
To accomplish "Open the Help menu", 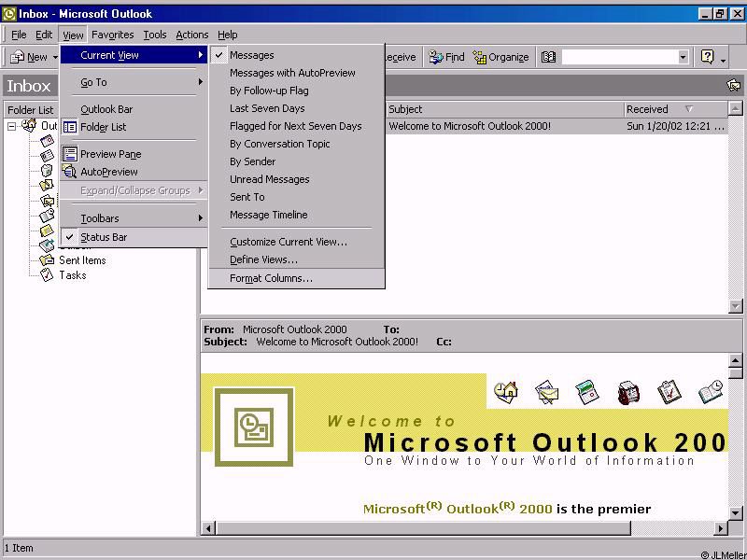I will tap(227, 35).
